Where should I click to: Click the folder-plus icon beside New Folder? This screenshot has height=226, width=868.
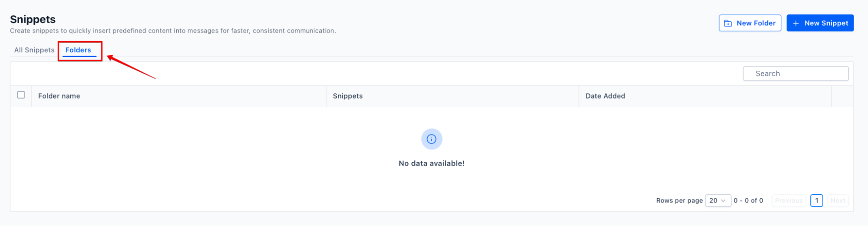pyautogui.click(x=728, y=23)
